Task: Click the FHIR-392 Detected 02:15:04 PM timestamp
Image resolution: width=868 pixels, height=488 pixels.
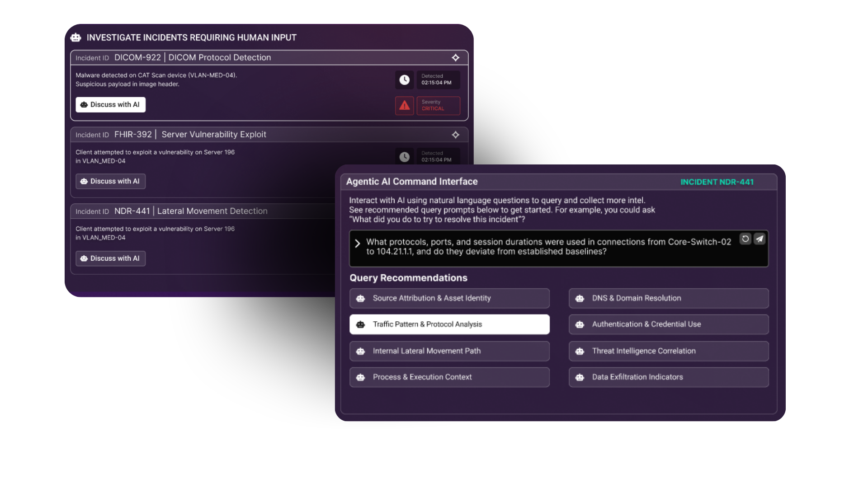Action: click(x=438, y=156)
